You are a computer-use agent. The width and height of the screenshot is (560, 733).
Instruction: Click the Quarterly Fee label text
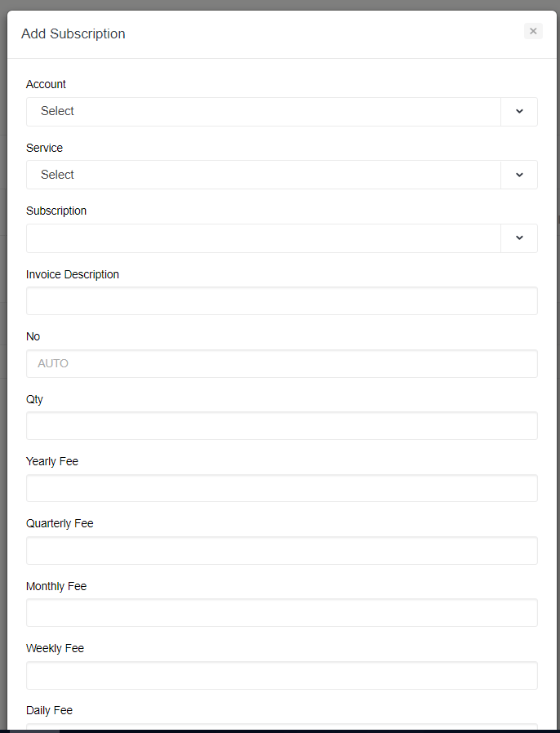(x=60, y=523)
